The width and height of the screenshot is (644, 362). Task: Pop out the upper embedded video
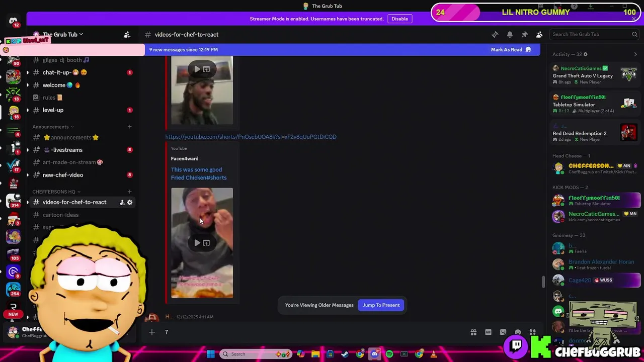(x=206, y=69)
